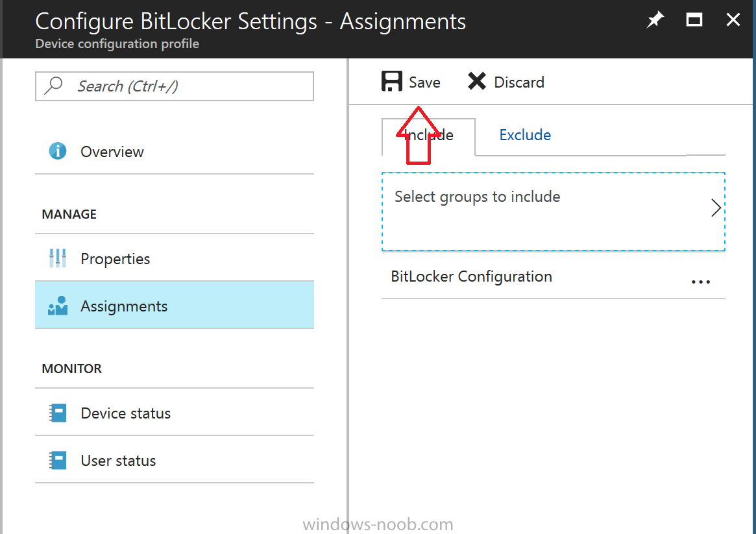Screen dimensions: 756x534
Task: Pin the blade with the pin icon
Action: coord(655,20)
